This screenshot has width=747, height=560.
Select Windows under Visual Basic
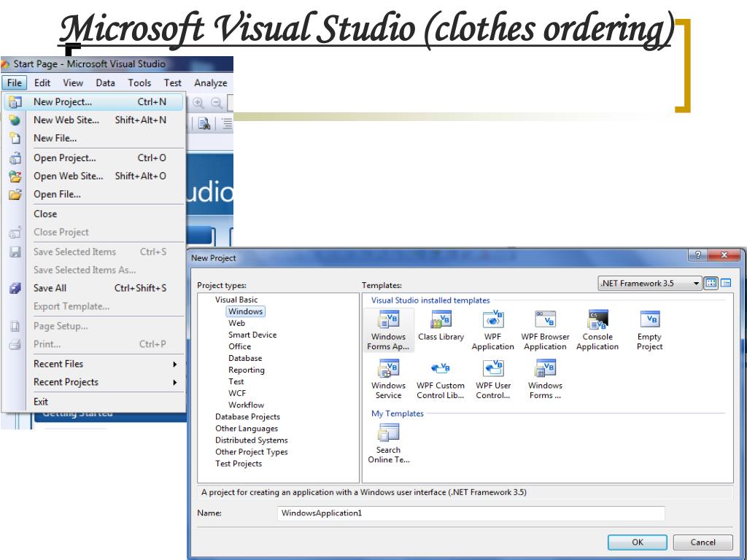[x=245, y=311]
